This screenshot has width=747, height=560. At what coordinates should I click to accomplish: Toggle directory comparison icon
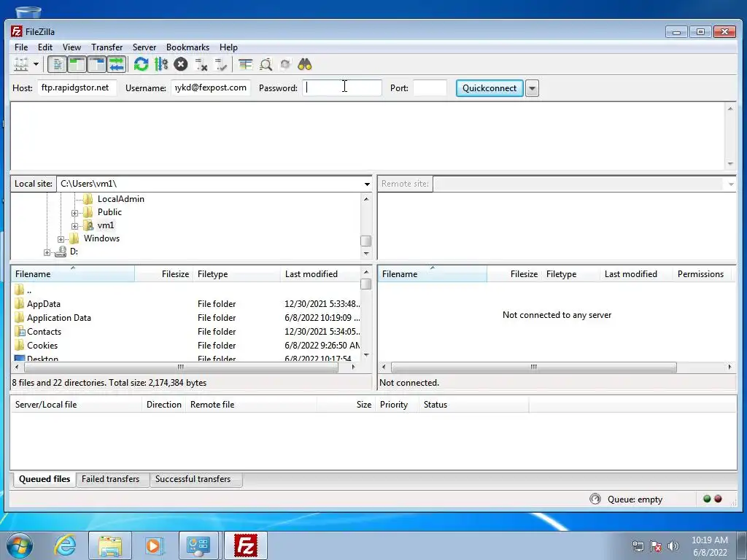click(x=266, y=64)
